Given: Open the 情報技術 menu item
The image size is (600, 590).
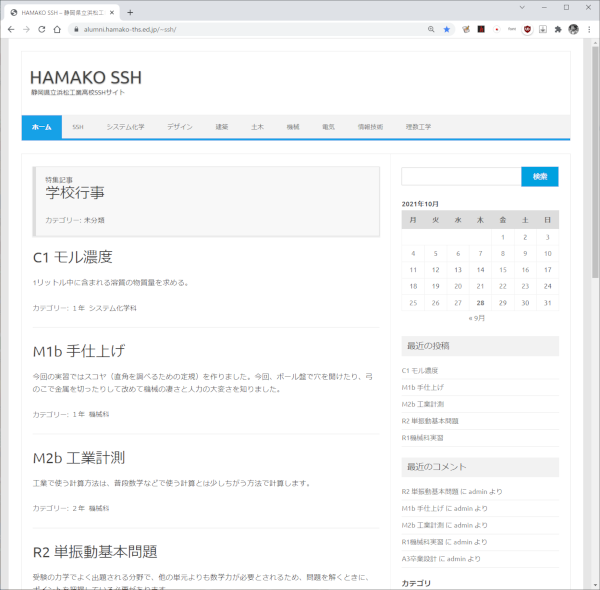Looking at the screenshot, I should (370, 127).
